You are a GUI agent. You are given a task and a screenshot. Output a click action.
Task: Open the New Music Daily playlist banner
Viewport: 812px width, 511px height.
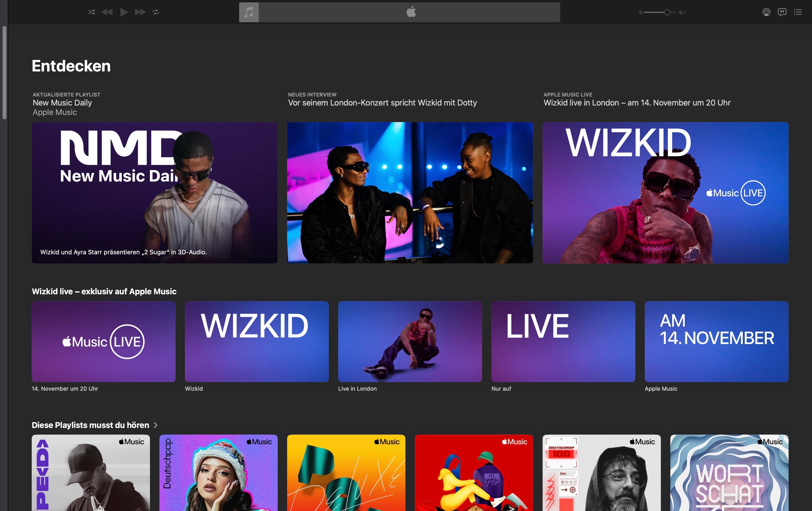coord(154,193)
